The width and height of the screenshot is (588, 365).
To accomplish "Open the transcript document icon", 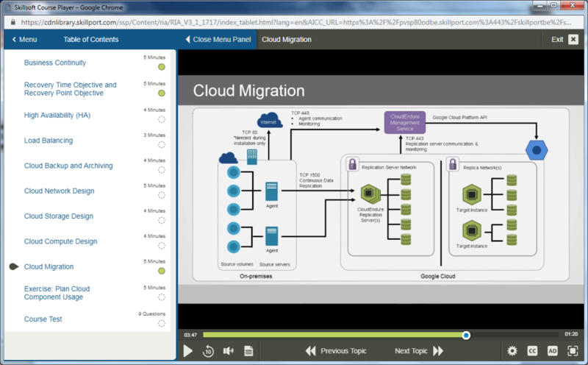I will (248, 351).
